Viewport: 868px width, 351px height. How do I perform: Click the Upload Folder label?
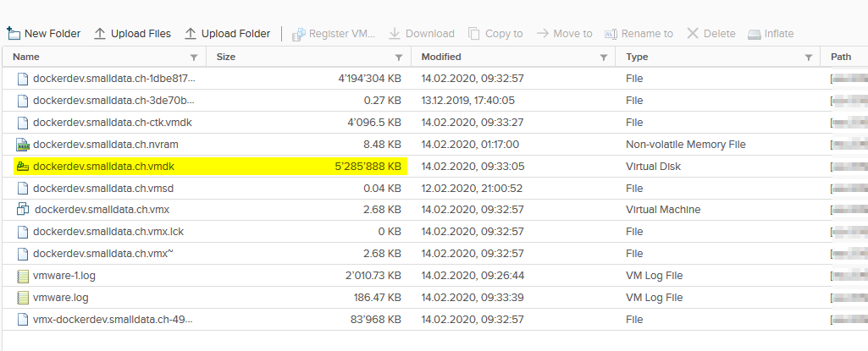click(x=235, y=34)
